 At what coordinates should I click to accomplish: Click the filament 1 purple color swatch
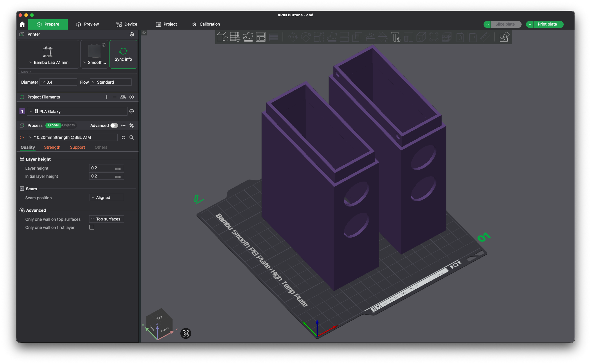coord(22,112)
